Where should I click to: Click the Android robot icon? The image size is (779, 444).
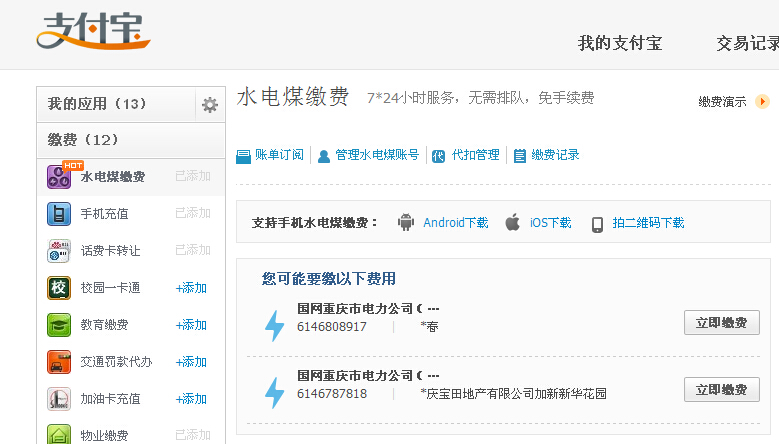pos(406,222)
